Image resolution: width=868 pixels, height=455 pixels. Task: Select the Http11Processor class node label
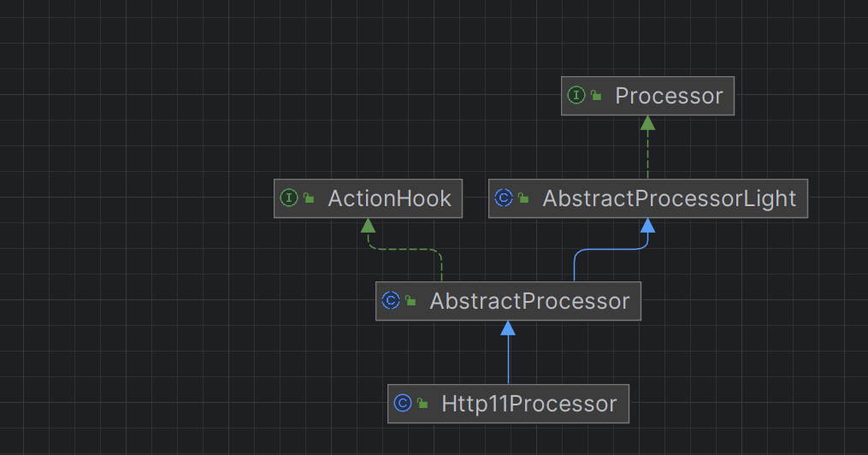point(528,403)
